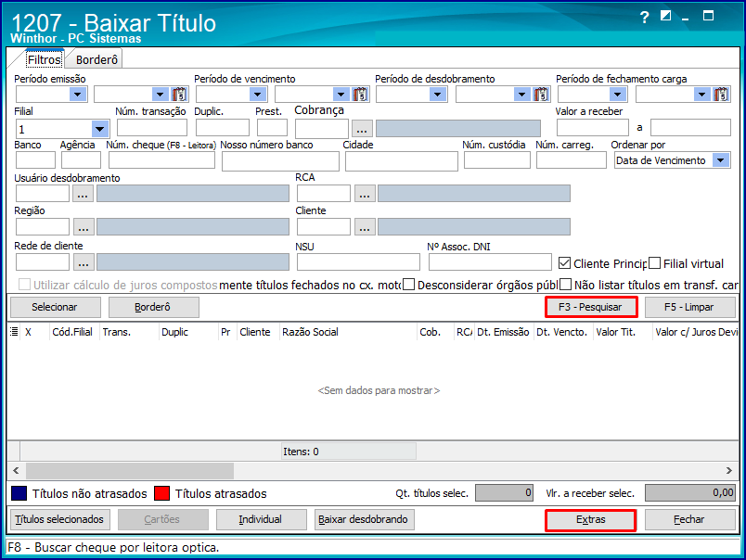
Task: Click the Nº Assoc. DNI input field
Action: [x=490, y=262]
